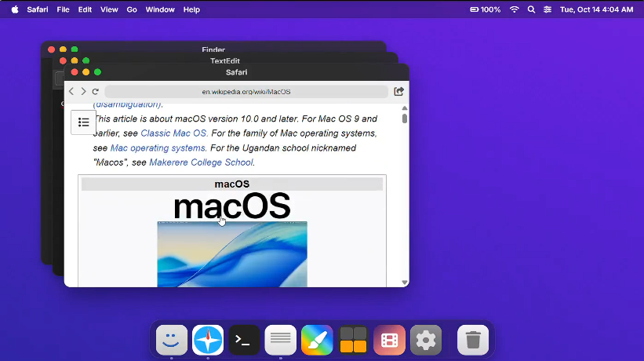Launch System Settings gear in dock
The width and height of the screenshot is (644, 361).
[x=426, y=340]
